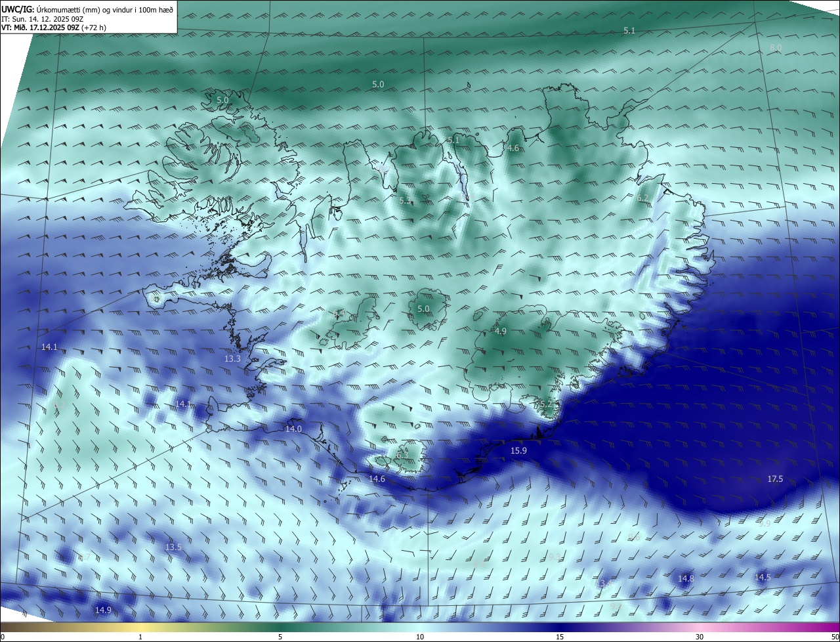Screen dimensions: 840x642
Task: Click the 14.5 value label on the map
Action: coord(763,577)
